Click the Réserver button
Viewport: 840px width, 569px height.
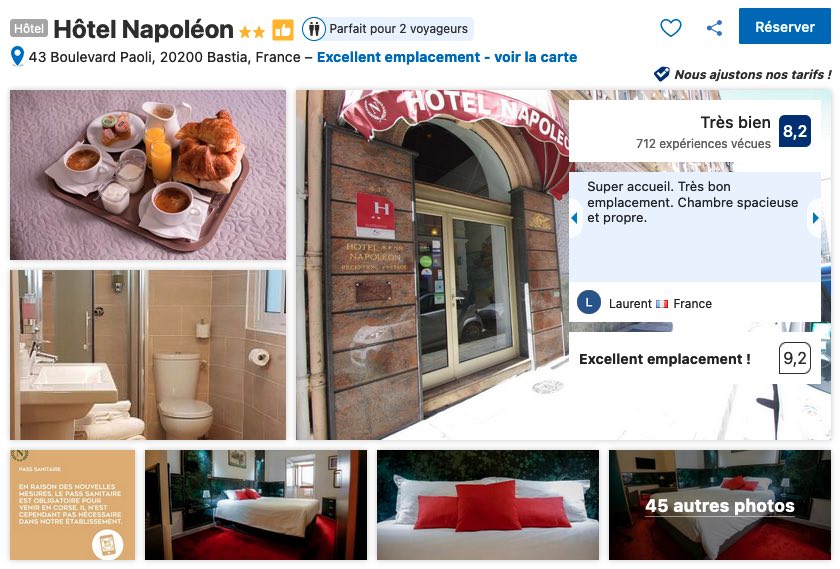click(x=784, y=26)
